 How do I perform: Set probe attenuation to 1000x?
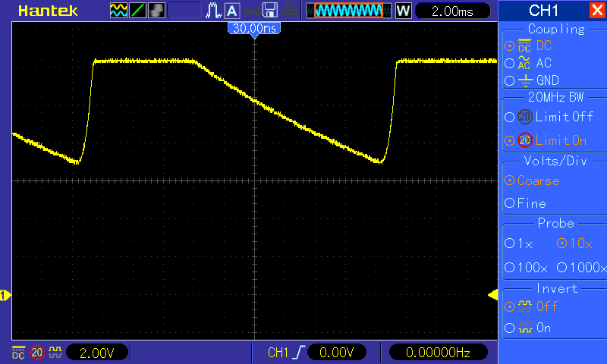561,267
